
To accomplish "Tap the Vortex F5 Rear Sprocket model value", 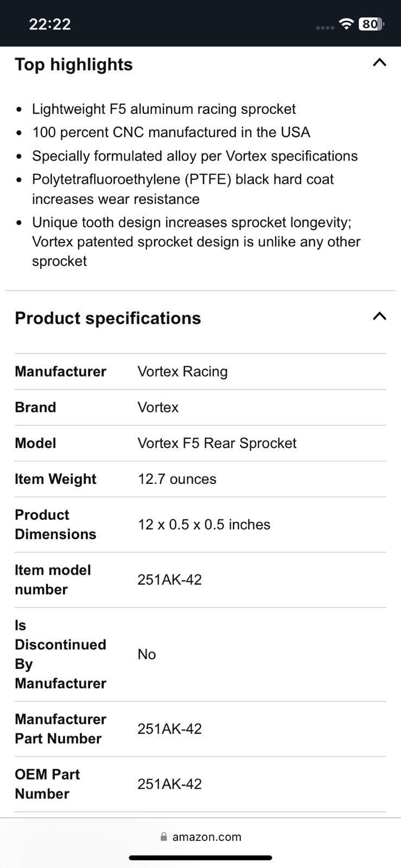I will click(x=217, y=443).
